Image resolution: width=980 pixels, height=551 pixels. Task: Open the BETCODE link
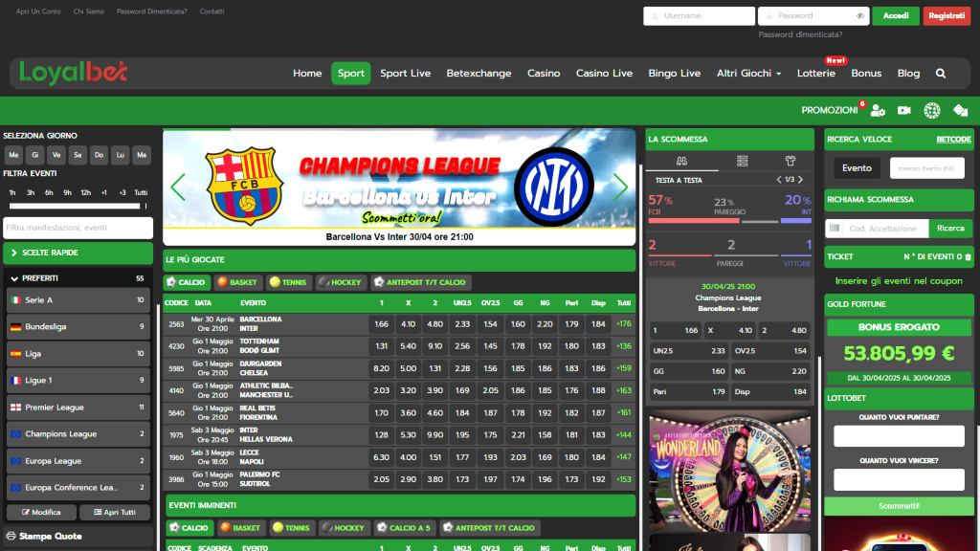955,139
